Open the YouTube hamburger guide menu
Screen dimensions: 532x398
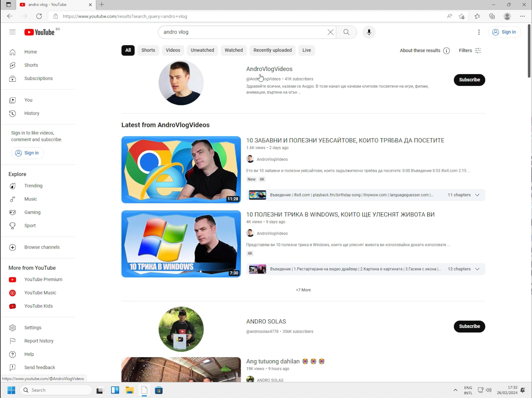tap(12, 32)
